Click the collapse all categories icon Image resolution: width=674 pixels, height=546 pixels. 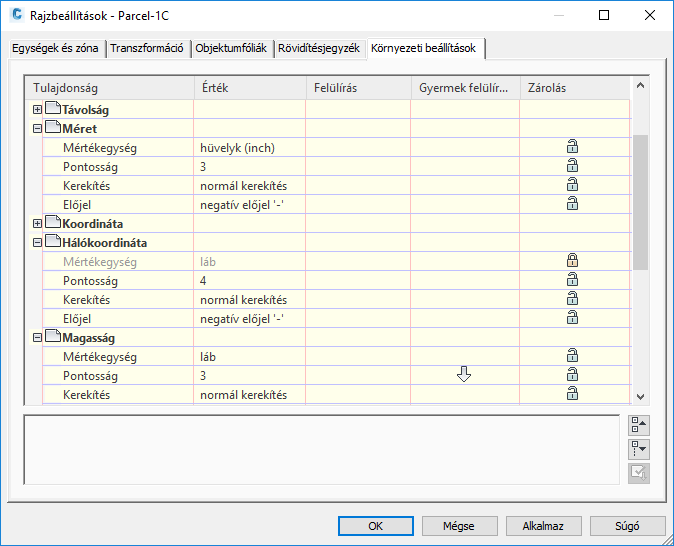coord(639,425)
